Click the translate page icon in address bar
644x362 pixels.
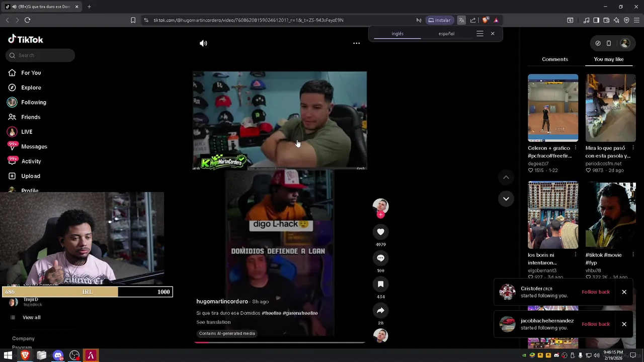click(x=461, y=20)
